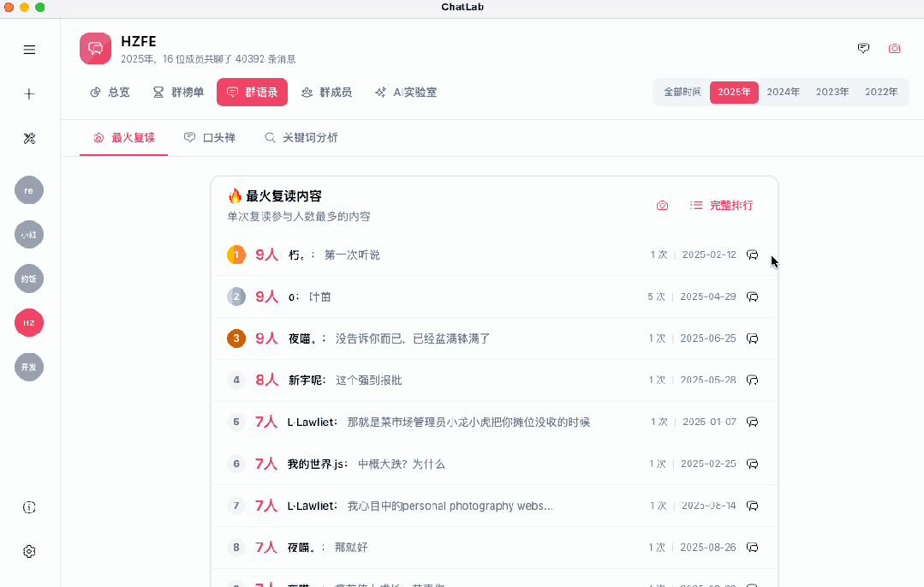The height and width of the screenshot is (587, 924).
Task: View chat context for '没告诉你而已' row
Action: pos(752,338)
